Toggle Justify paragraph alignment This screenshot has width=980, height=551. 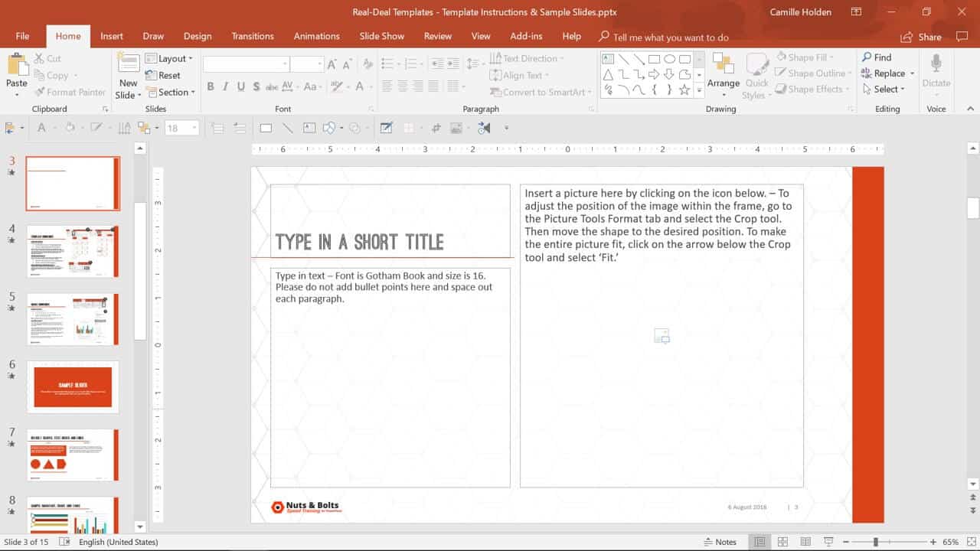[433, 86]
